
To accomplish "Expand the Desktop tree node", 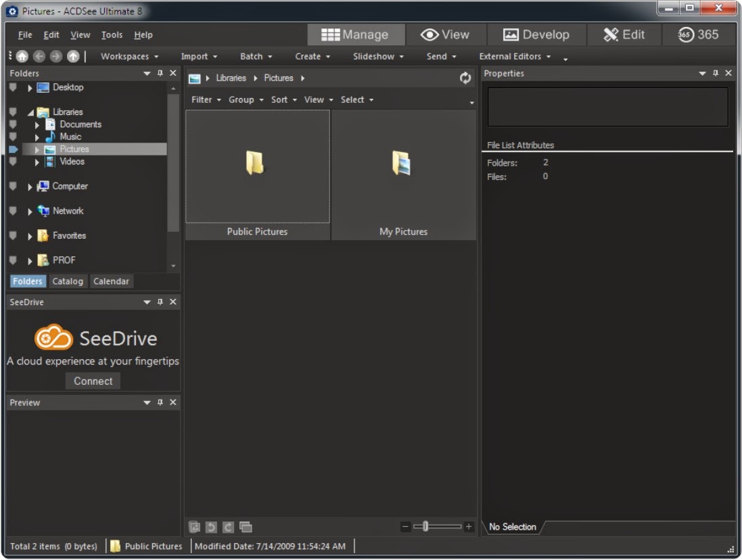I will pyautogui.click(x=30, y=88).
